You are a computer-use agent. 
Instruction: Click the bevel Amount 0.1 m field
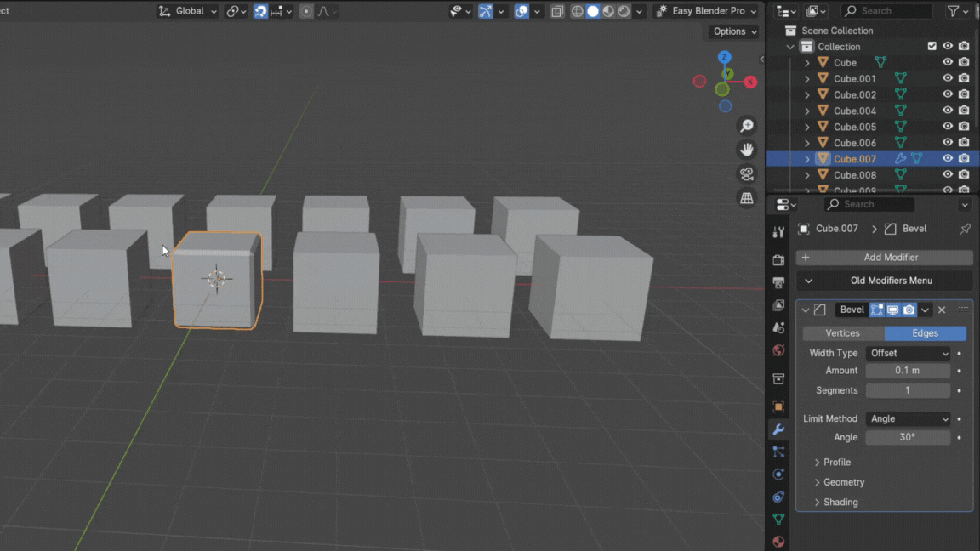pyautogui.click(x=907, y=371)
